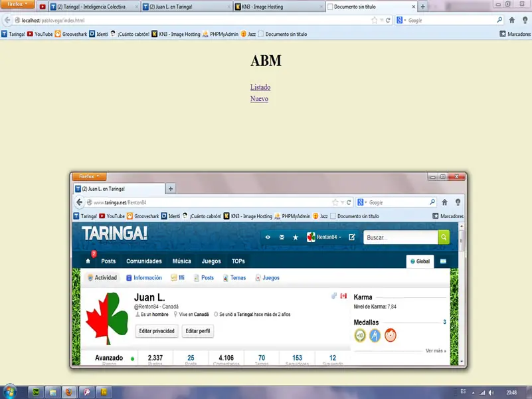Image resolution: width=532 pixels, height=399 pixels.
Task: Select the Temas profile tab
Action: [x=234, y=278]
